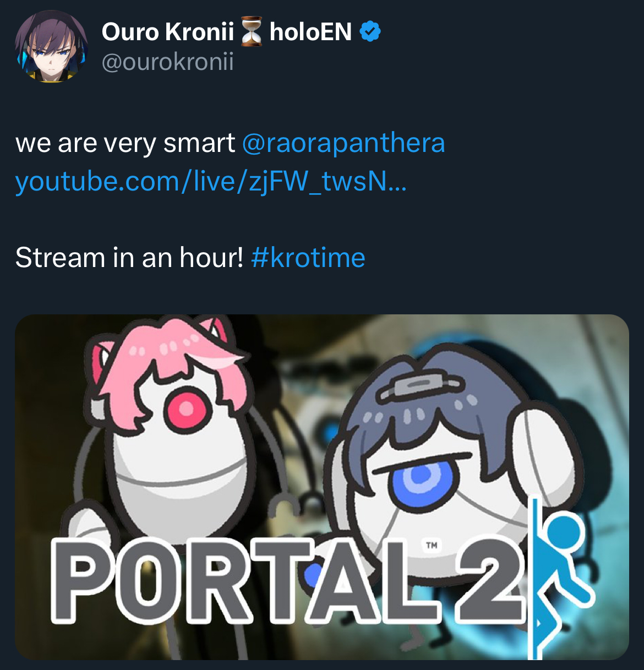Click the "holoEN" text in the name
Screen dimensions: 644x670
pyautogui.click(x=310, y=32)
